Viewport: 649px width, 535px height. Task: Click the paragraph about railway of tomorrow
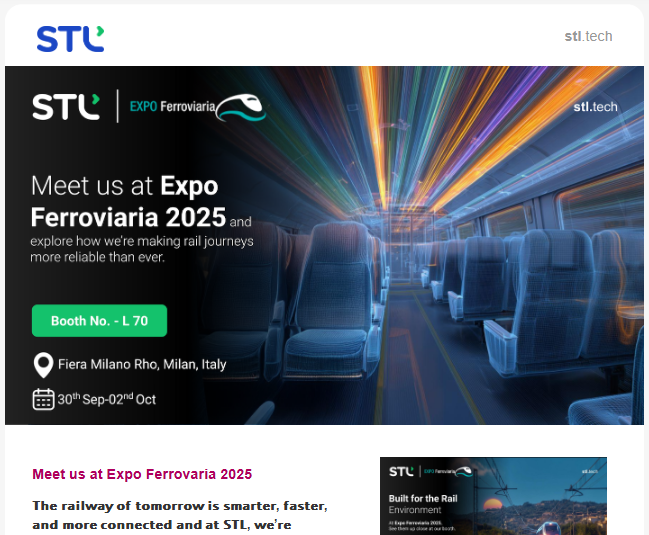[180, 514]
